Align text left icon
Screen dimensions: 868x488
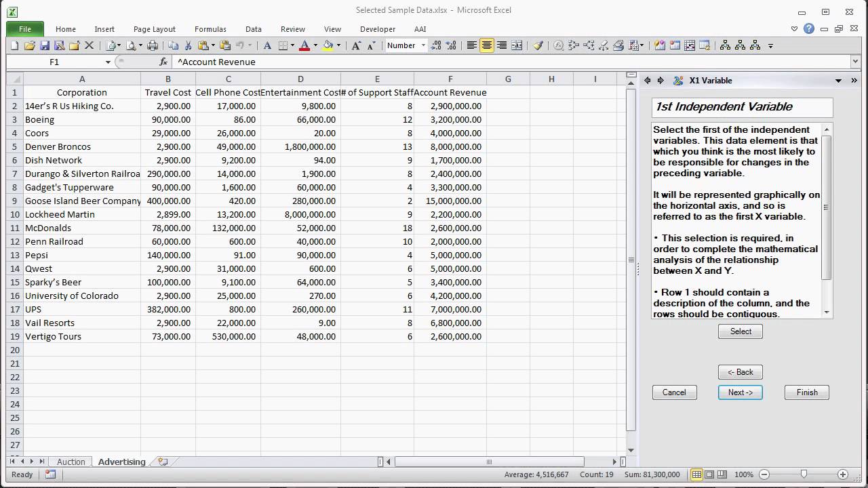[x=472, y=45]
